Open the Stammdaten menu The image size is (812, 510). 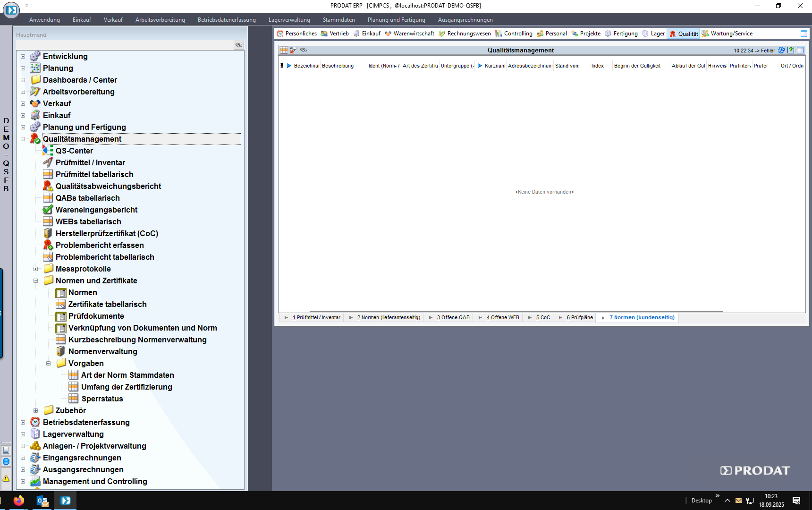point(338,20)
